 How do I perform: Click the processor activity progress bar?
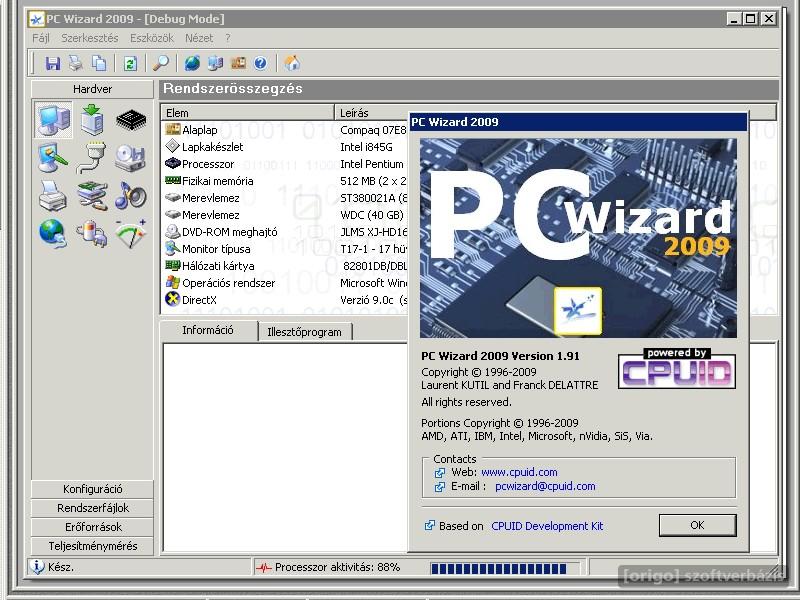[505, 568]
